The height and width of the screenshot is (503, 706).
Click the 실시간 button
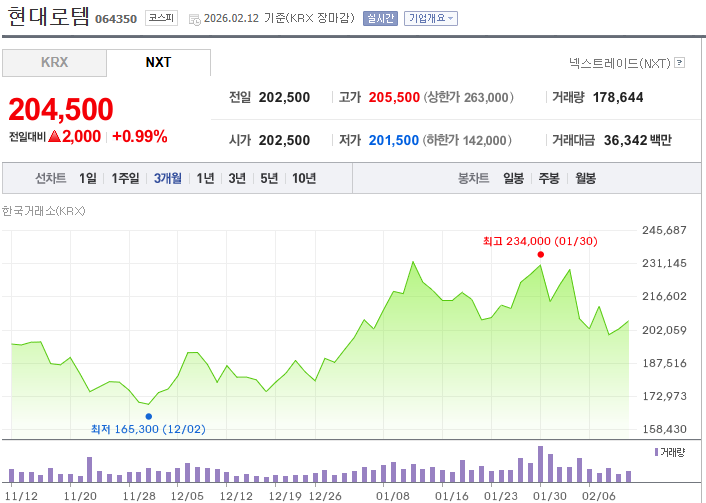click(380, 18)
